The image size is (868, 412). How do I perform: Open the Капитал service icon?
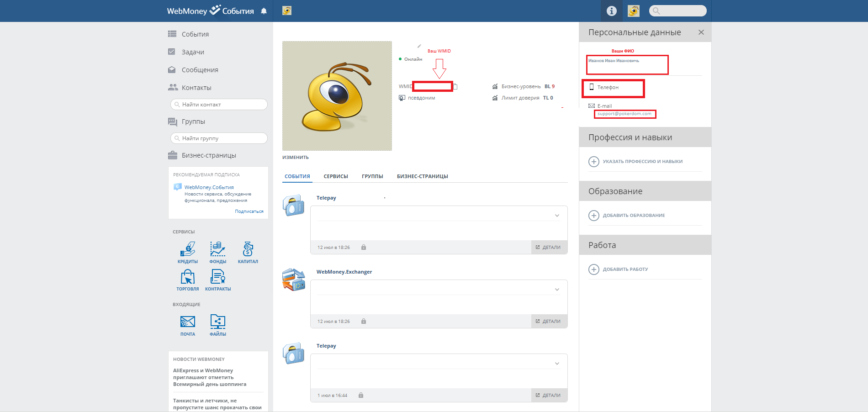(248, 253)
